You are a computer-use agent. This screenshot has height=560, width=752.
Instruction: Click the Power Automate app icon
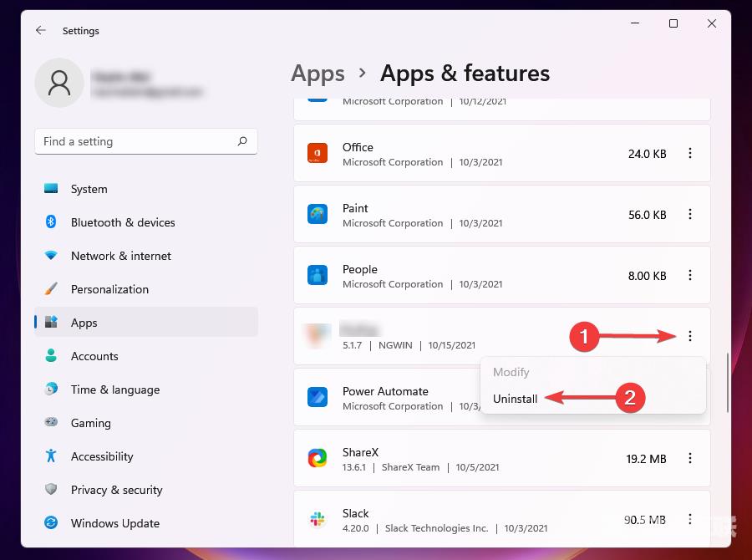(318, 398)
